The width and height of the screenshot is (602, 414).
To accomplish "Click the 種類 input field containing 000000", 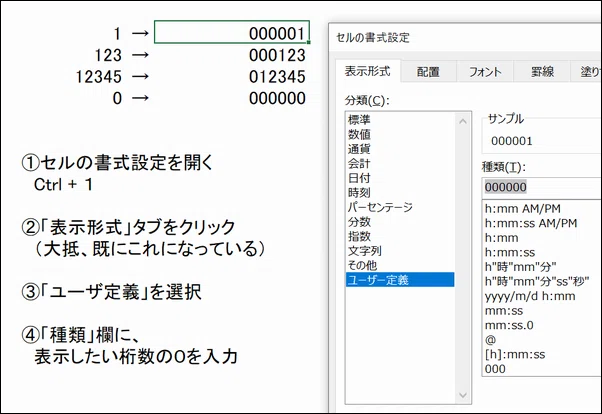I will (x=542, y=187).
